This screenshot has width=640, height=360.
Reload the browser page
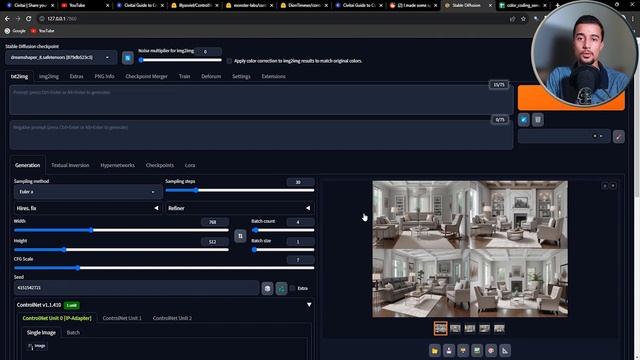click(29, 19)
